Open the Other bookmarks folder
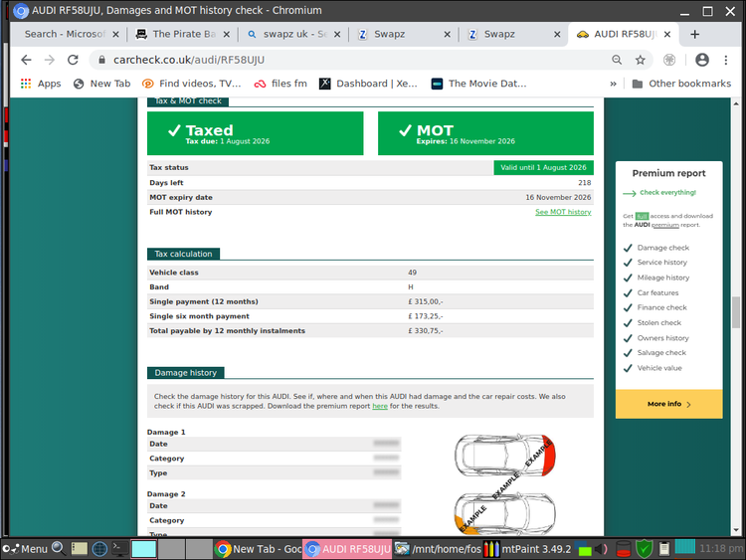The width and height of the screenshot is (746, 560). [x=681, y=84]
